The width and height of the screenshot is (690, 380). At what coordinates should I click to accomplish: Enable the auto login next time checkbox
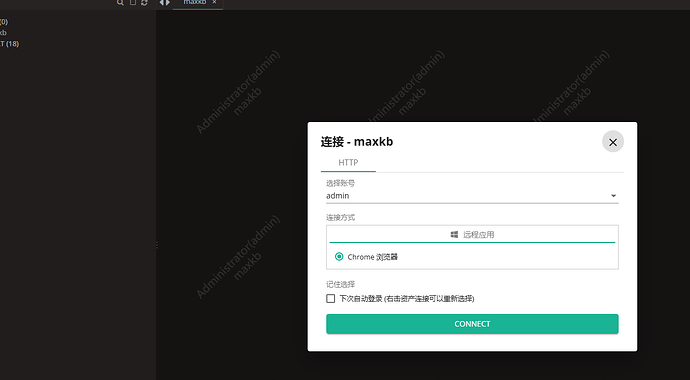tap(330, 299)
